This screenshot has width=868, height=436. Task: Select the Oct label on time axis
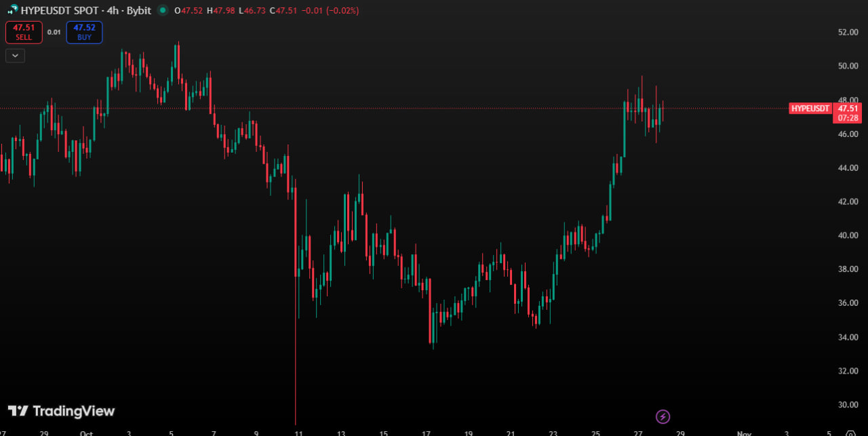click(87, 433)
